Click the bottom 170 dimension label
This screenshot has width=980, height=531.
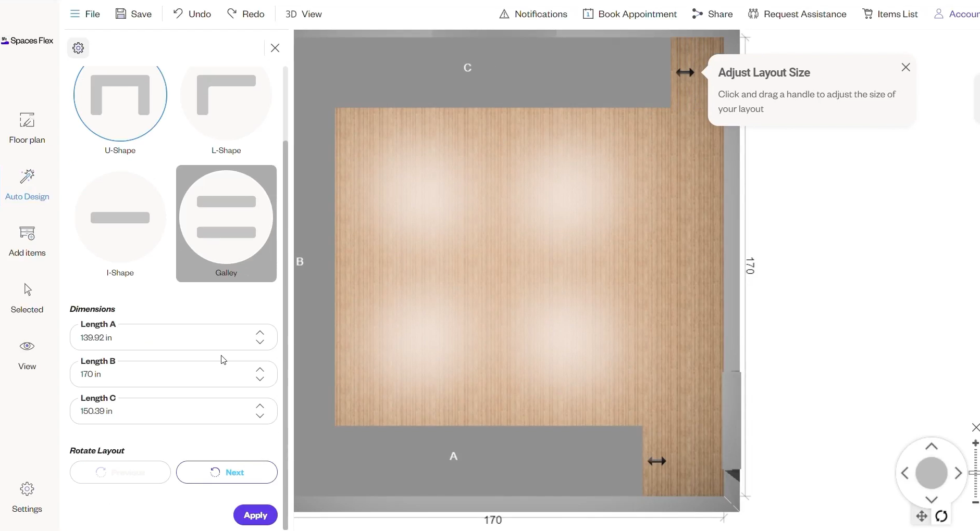pyautogui.click(x=493, y=520)
